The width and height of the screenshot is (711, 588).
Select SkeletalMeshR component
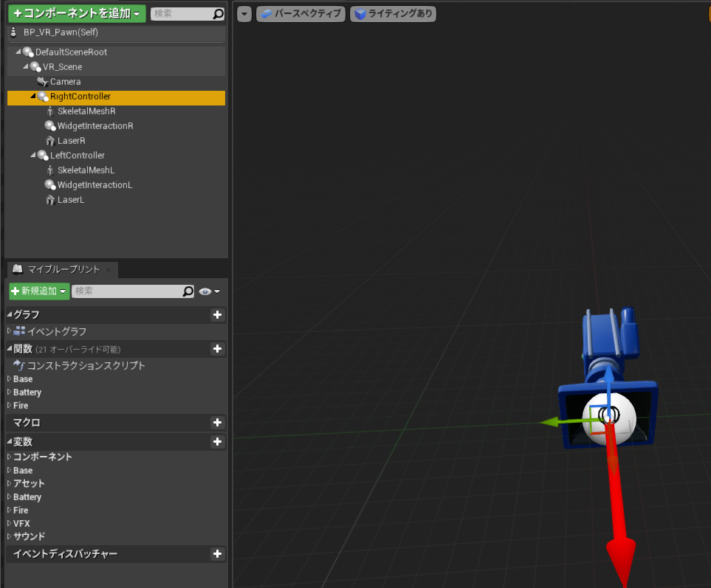click(x=86, y=111)
